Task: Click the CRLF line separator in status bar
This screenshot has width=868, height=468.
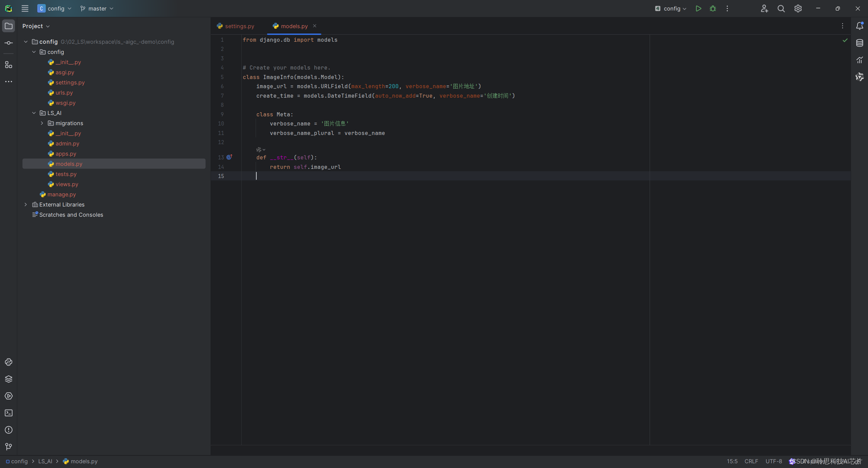Action: click(751, 461)
